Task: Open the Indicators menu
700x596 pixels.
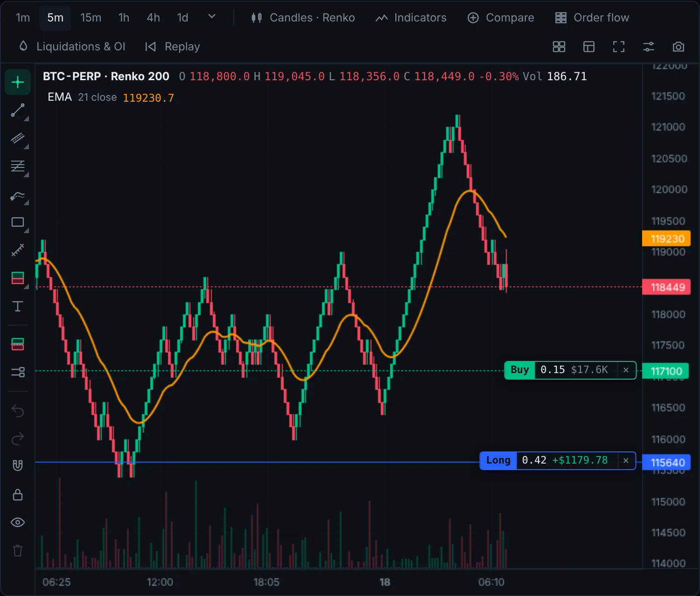Action: (x=411, y=18)
